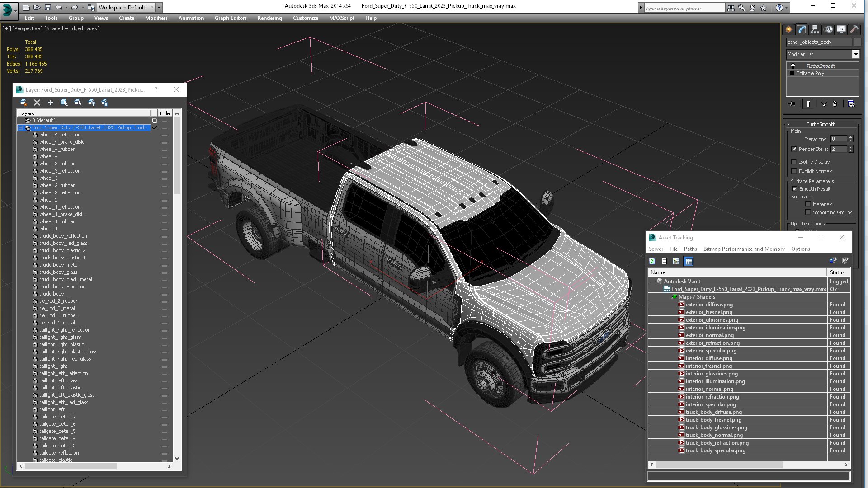Open the quick access toolbar customize arrow
868x488 pixels.
click(159, 8)
